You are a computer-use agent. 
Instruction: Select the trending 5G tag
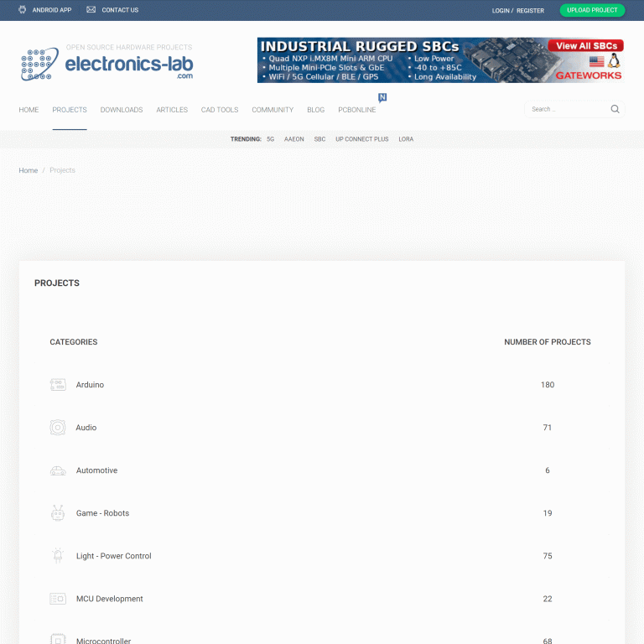click(270, 139)
